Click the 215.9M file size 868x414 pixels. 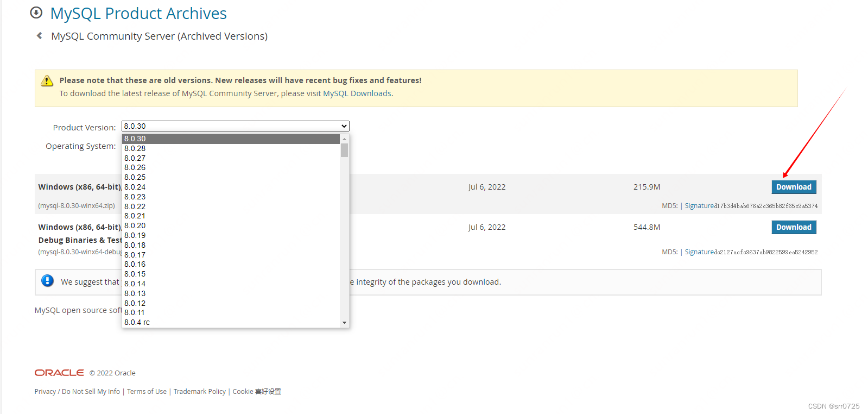pos(647,187)
